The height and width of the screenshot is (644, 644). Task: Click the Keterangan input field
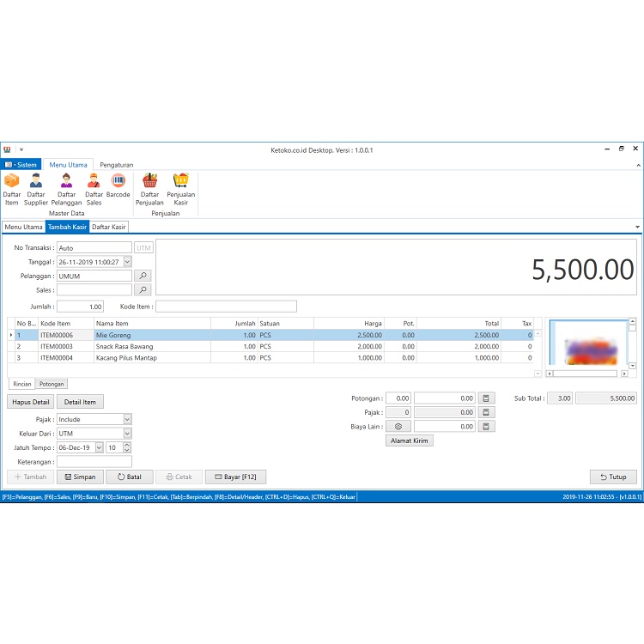pyautogui.click(x=94, y=462)
